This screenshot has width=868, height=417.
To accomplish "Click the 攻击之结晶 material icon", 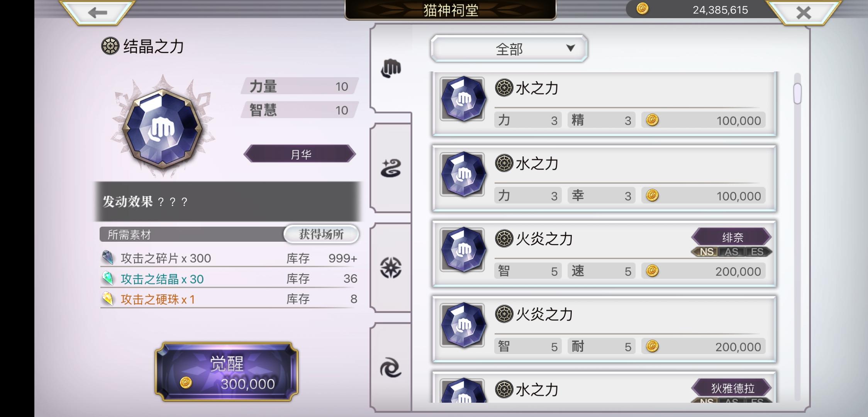I will point(108,278).
